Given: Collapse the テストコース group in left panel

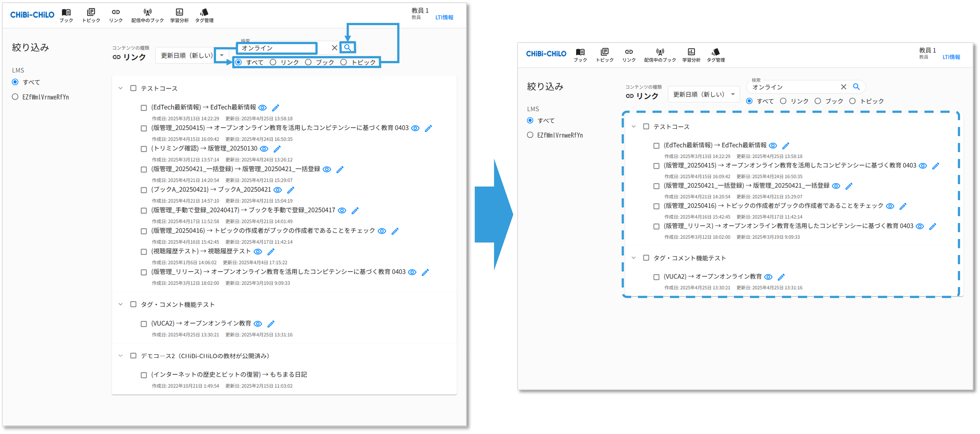Looking at the screenshot, I should pyautogui.click(x=121, y=88).
